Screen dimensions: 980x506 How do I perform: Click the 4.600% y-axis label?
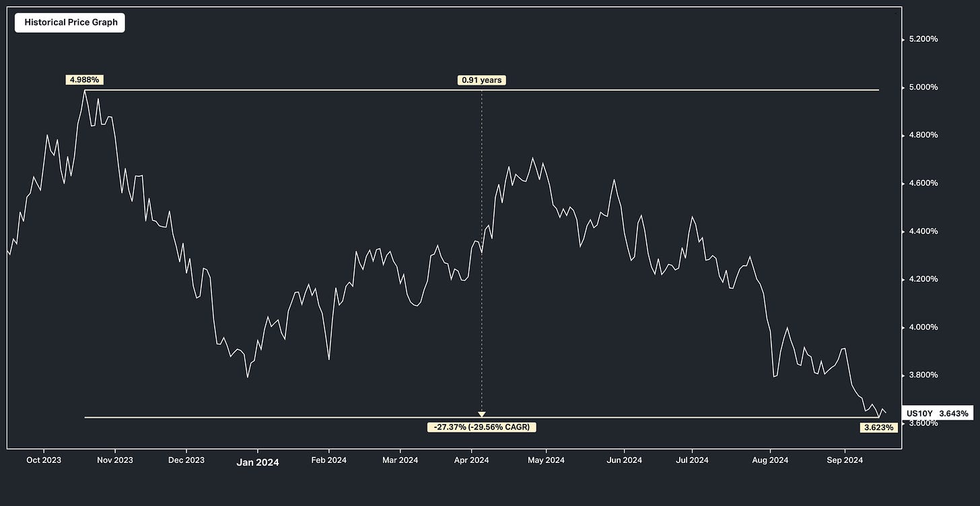pyautogui.click(x=923, y=183)
